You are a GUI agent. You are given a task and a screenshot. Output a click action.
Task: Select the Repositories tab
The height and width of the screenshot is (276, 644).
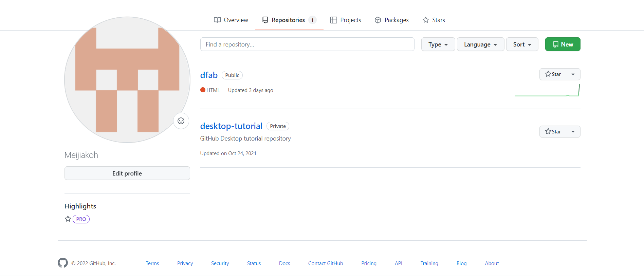(289, 20)
